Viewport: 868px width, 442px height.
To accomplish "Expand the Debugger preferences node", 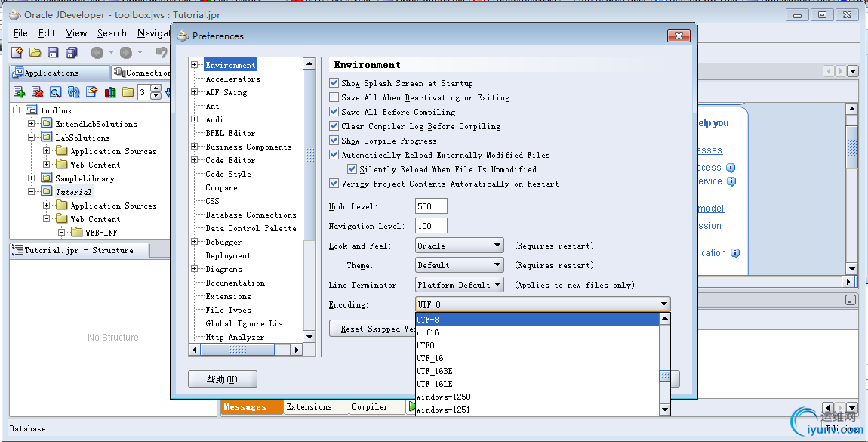I will 195,242.
